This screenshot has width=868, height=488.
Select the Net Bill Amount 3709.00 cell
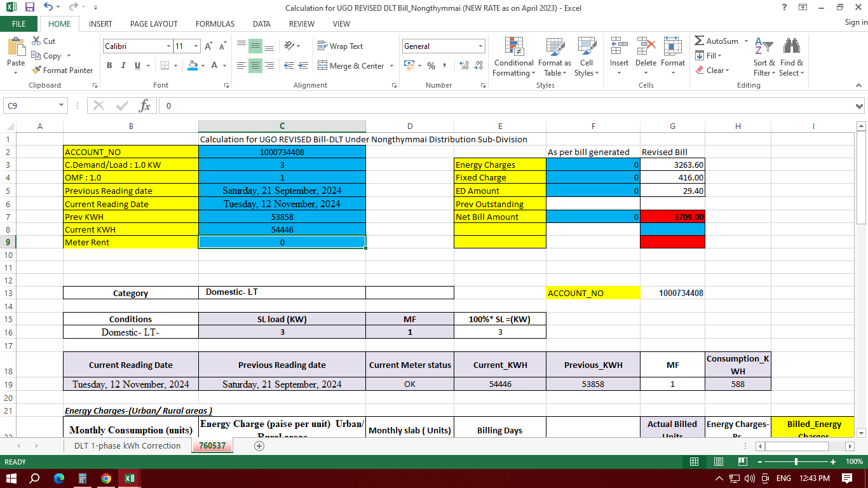(672, 217)
